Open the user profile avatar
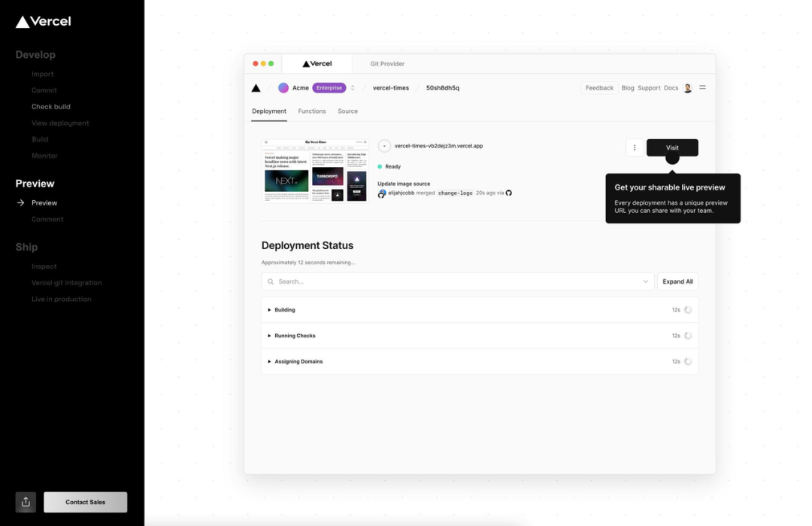Screen dimensions: 812x526 [x=688, y=88]
